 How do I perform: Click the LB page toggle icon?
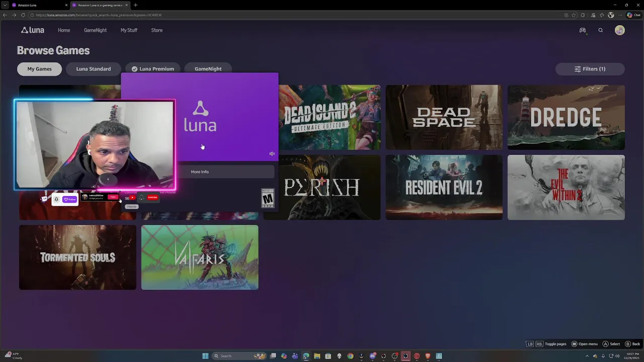(530, 344)
